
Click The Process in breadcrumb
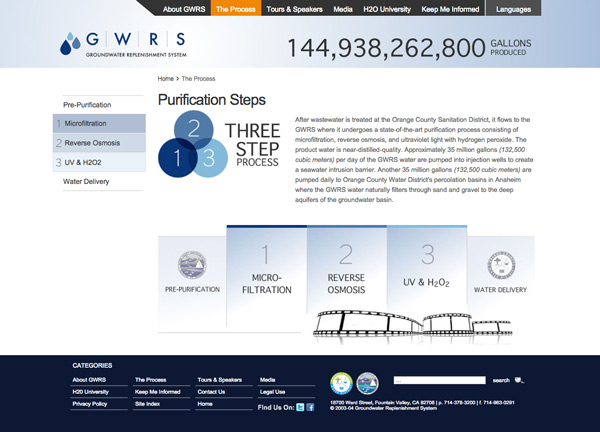click(x=198, y=79)
